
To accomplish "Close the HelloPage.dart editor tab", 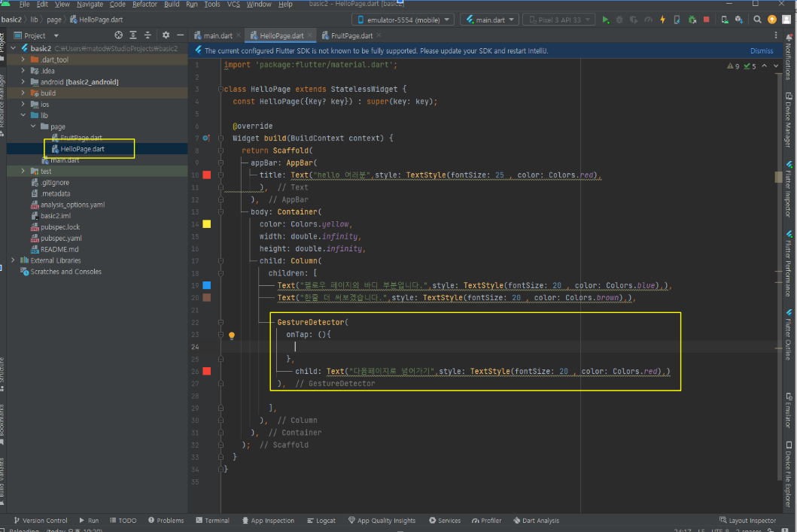I will 309,35.
